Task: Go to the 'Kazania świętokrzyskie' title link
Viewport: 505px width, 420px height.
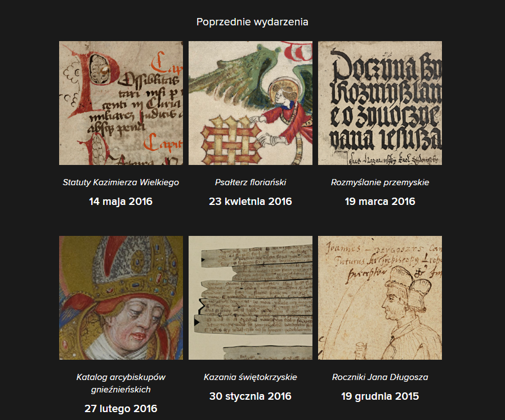Action: (250, 377)
